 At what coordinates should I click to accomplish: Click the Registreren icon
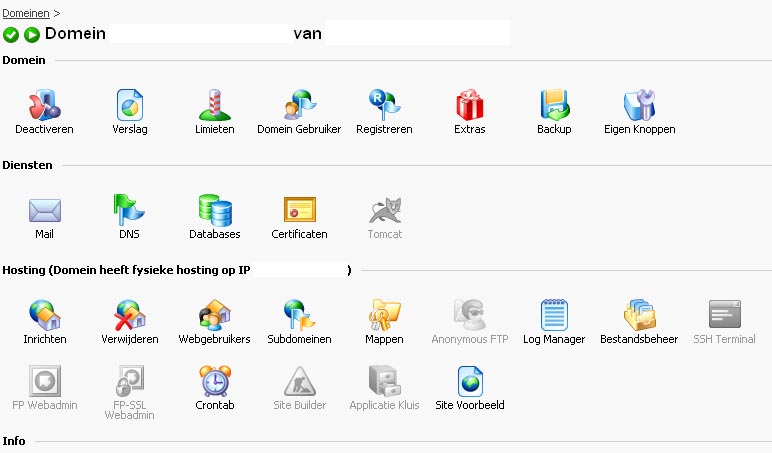[x=385, y=105]
